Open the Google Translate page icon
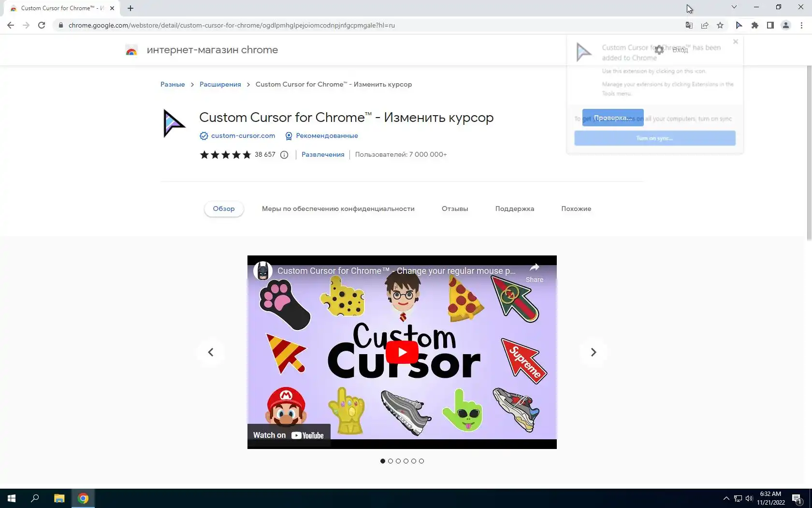The image size is (812, 508). [689, 25]
